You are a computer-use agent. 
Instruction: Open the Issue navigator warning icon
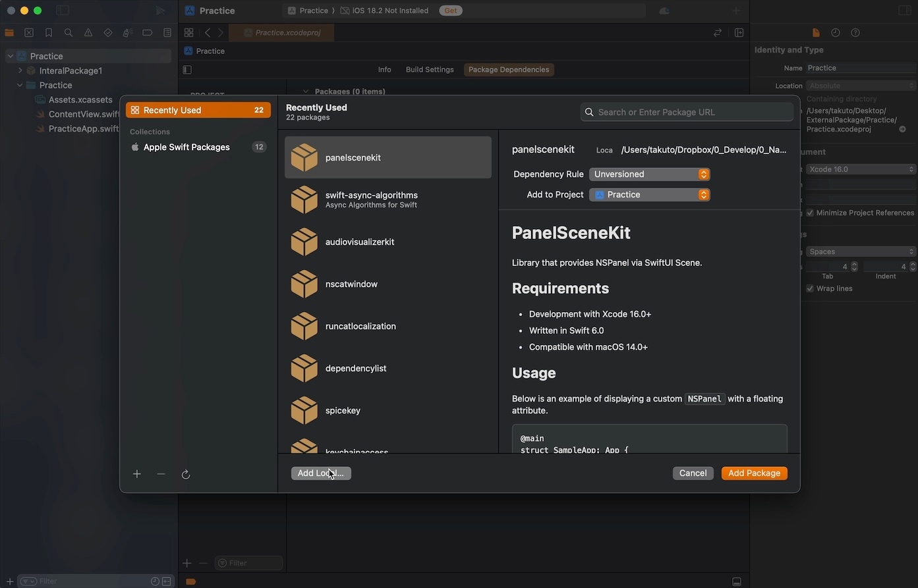tap(88, 32)
